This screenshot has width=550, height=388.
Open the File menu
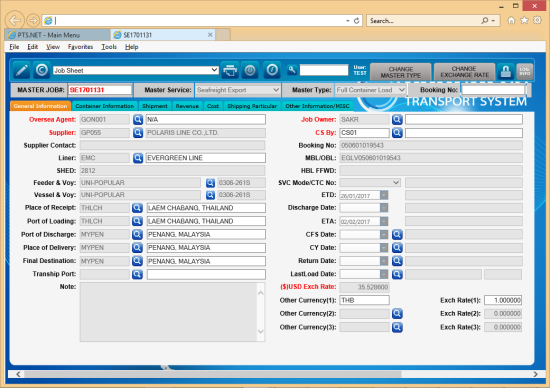(x=14, y=47)
